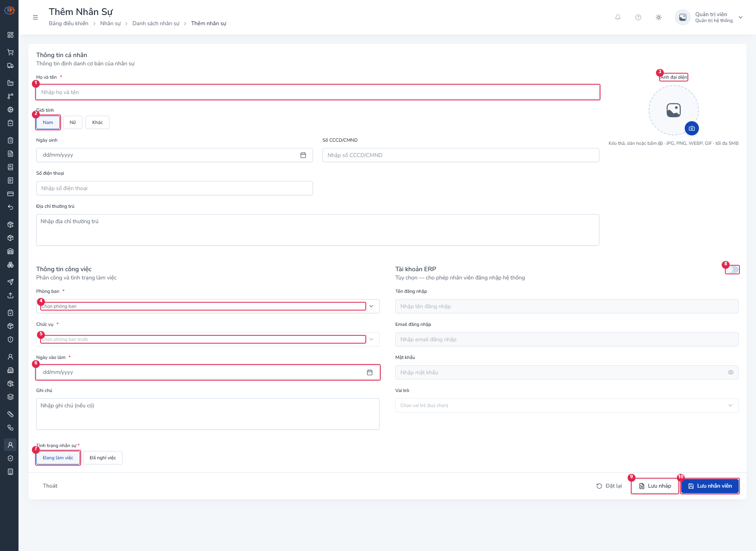Image resolution: width=756 pixels, height=551 pixels.
Task: Open the shopping cart sidebar icon
Action: pyautogui.click(x=11, y=52)
